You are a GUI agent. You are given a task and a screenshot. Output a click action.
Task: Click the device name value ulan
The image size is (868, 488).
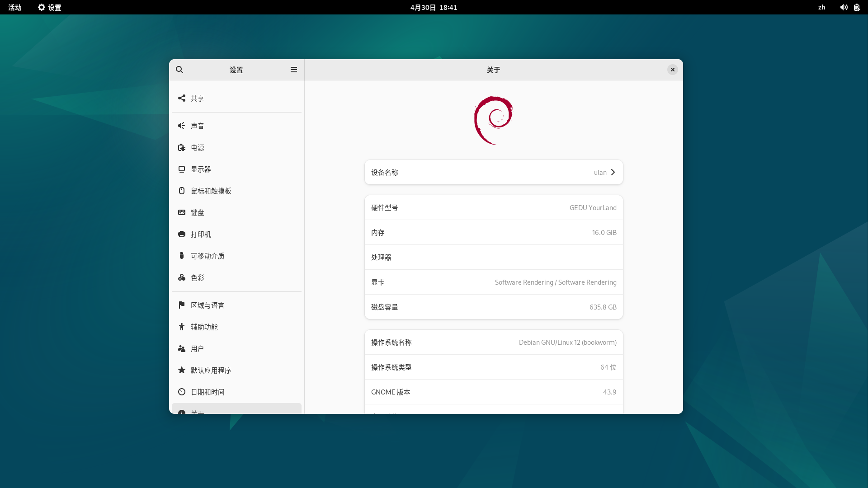[600, 172]
